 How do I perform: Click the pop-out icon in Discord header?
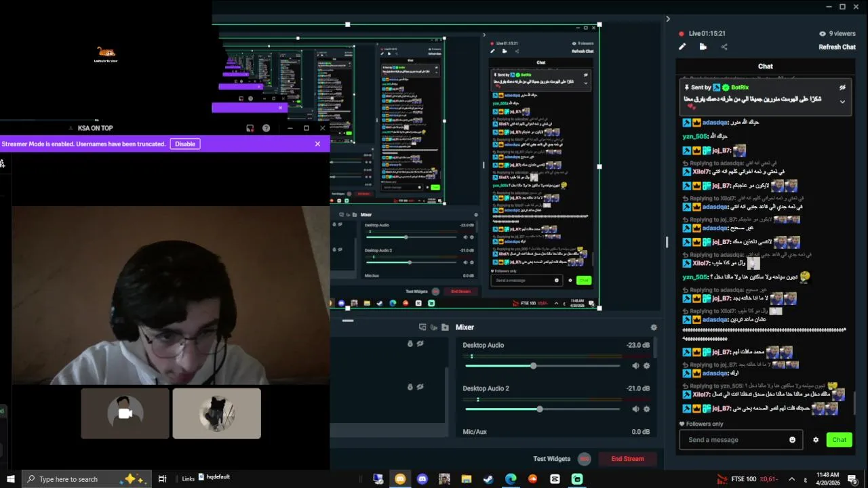250,128
